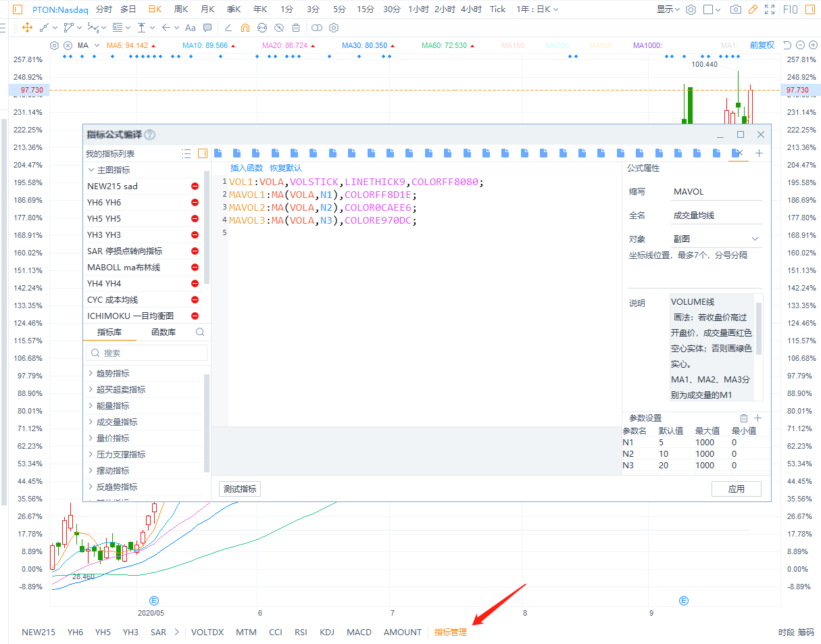This screenshot has width=821, height=644.
Task: Open the 显示 dropdown in top bar
Action: point(668,9)
